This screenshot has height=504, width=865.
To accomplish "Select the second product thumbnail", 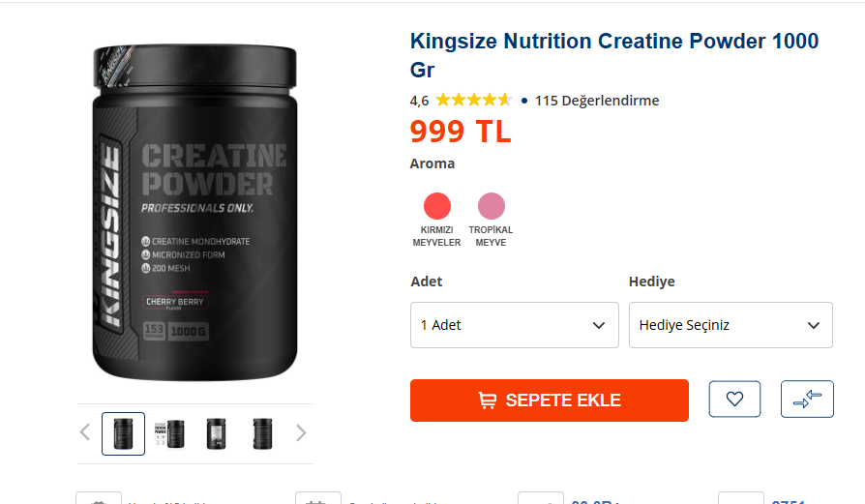I will point(169,433).
